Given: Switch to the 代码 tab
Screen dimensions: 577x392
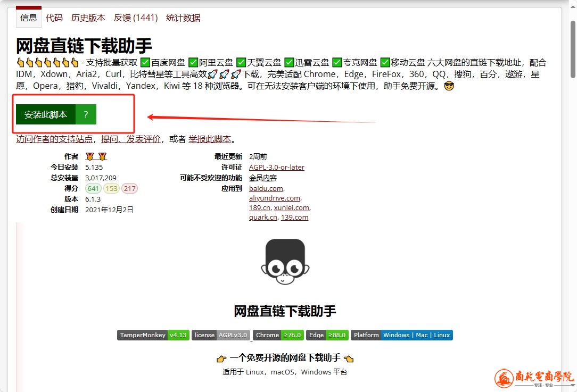Looking at the screenshot, I should [x=54, y=18].
